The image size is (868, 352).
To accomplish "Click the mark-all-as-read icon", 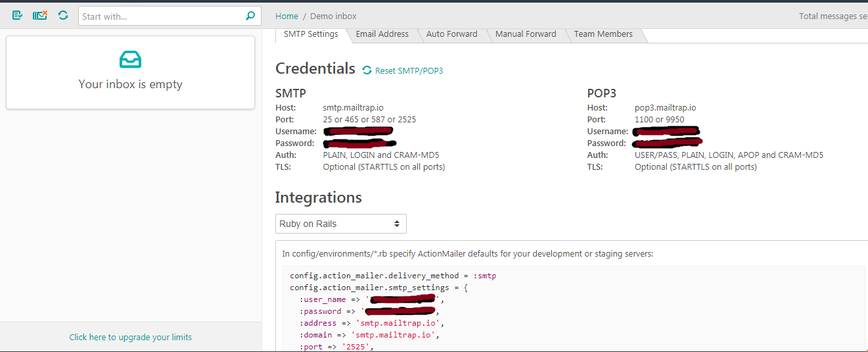I will (18, 14).
